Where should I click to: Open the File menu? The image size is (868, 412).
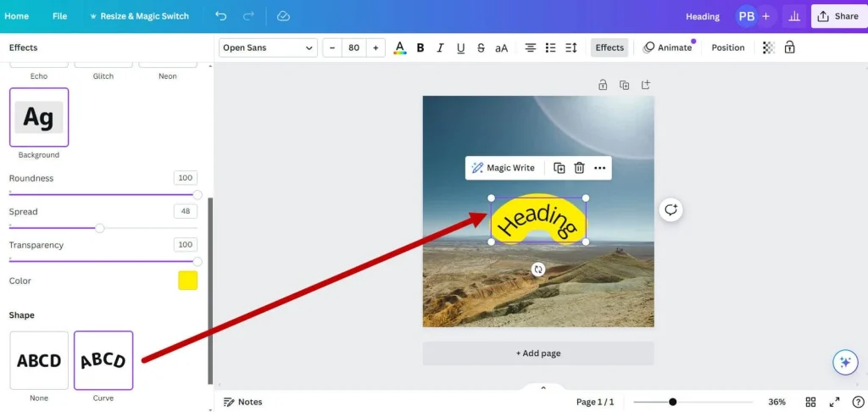(59, 16)
